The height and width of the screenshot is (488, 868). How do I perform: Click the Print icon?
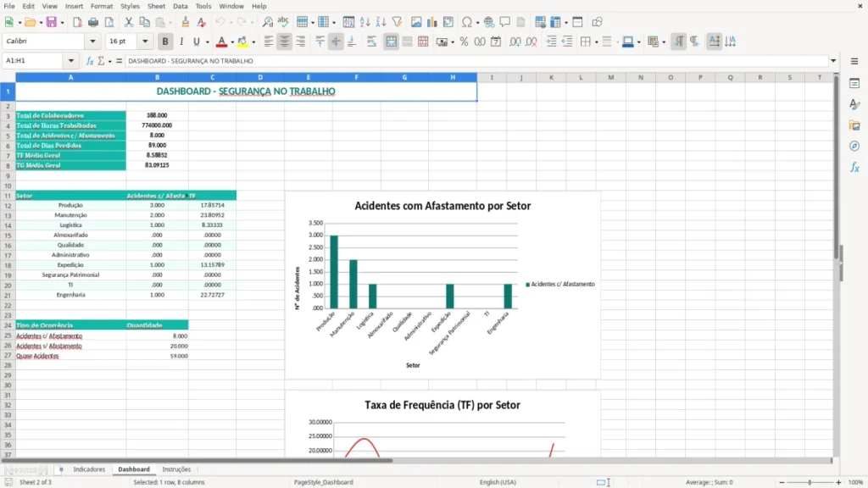[x=93, y=22]
